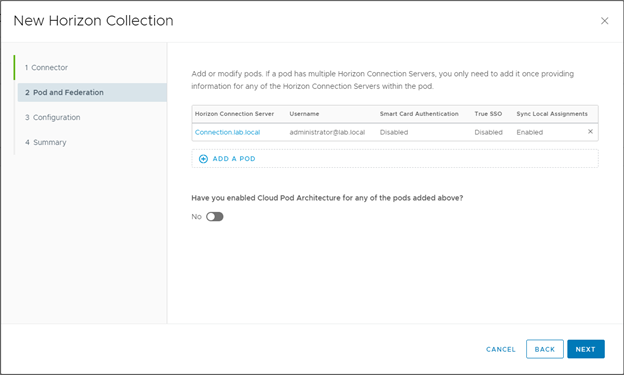This screenshot has width=624, height=375.
Task: Go to step 1 Connector
Action: (46, 68)
